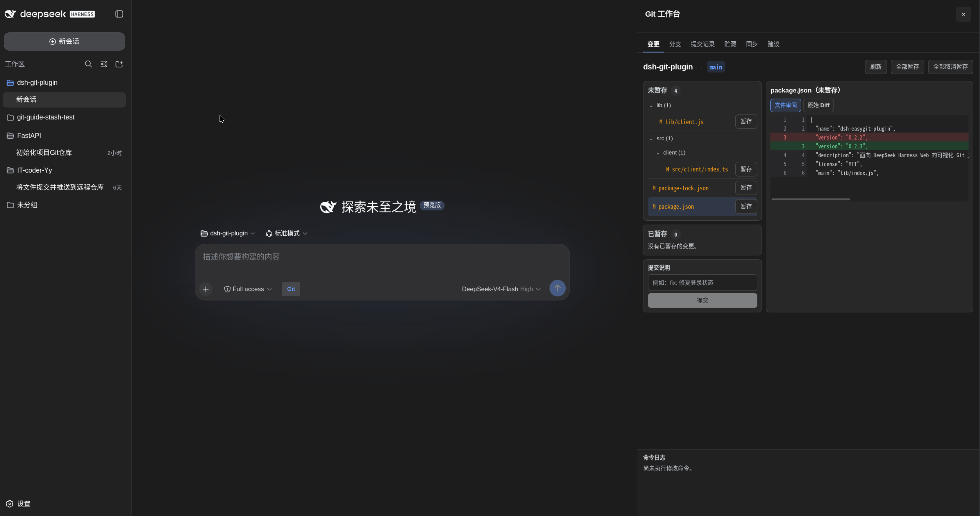Viewport: 980px width, 516px height.
Task: Click the 未暂存 count badge 4
Action: click(x=676, y=91)
